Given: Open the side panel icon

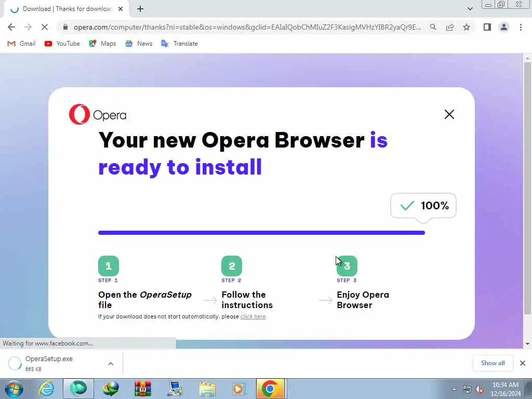Looking at the screenshot, I should click(487, 27).
